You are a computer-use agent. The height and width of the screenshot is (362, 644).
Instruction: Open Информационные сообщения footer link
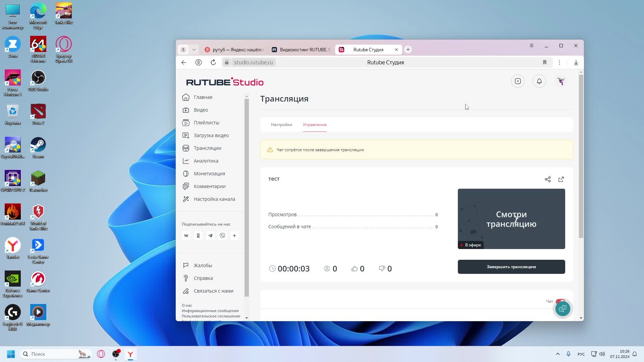pos(210,311)
